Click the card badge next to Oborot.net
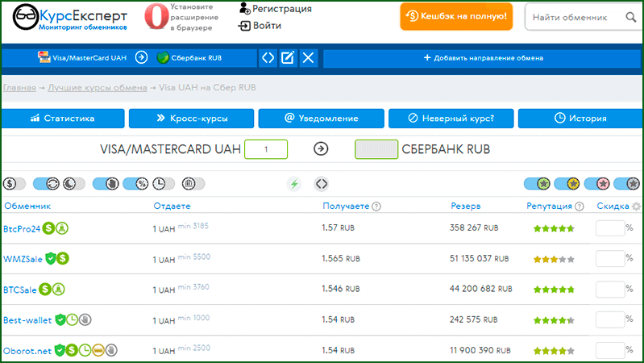Image resolution: width=644 pixels, height=363 pixels. pos(98,350)
